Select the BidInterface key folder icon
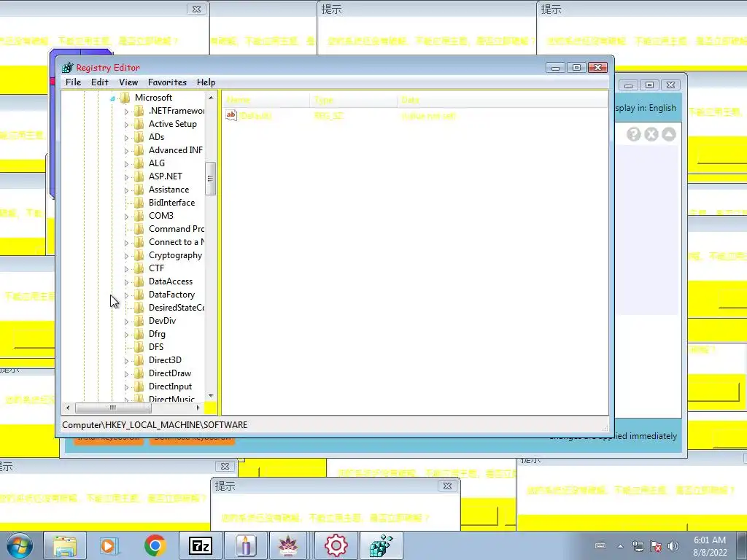Image resolution: width=747 pixels, height=560 pixels. pos(139,203)
